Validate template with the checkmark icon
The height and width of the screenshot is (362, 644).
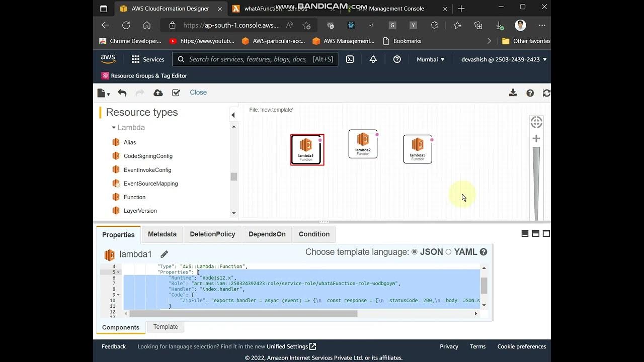(x=176, y=93)
